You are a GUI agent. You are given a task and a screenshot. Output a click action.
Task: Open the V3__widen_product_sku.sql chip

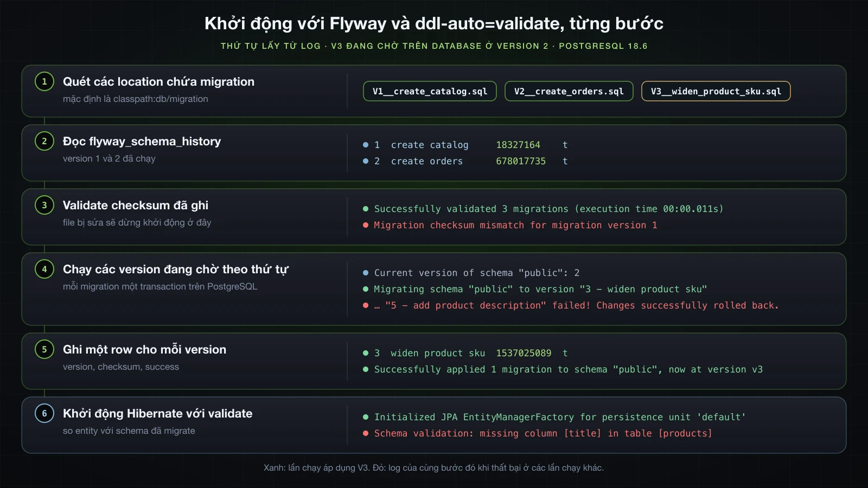716,91
